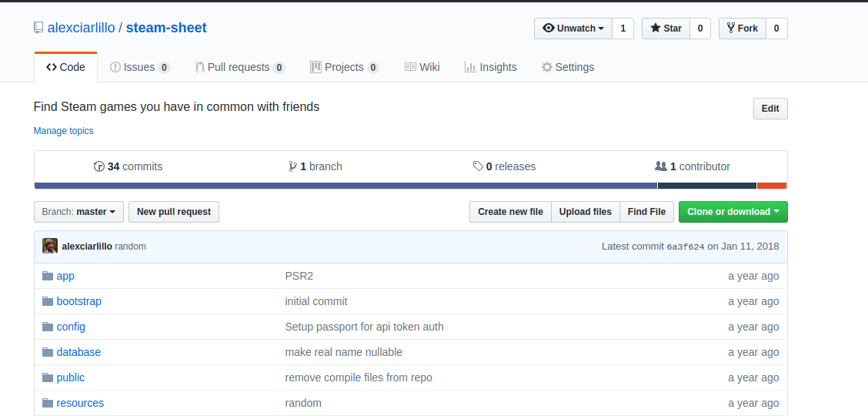Fork the steam-sheet repository
868x416 pixels.
(743, 29)
